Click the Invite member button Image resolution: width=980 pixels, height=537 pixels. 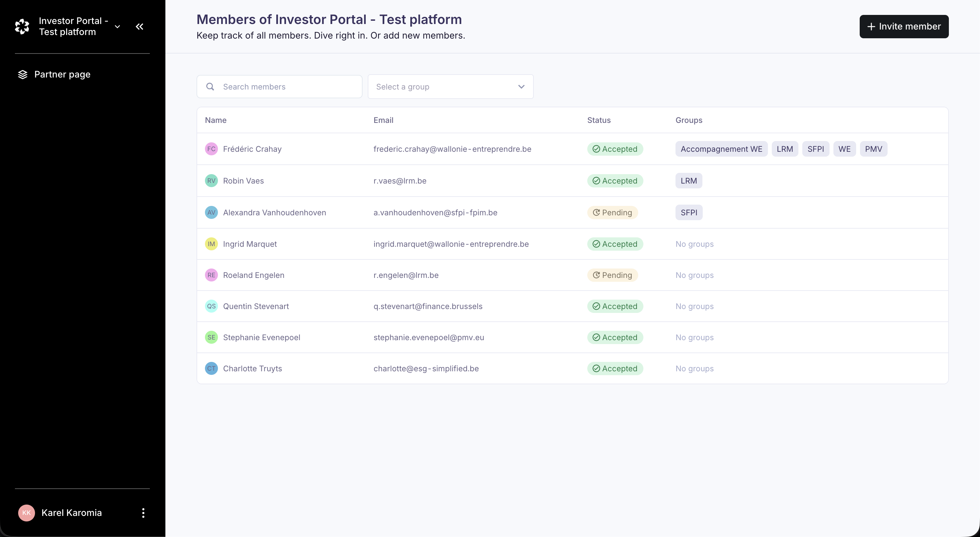tap(904, 27)
